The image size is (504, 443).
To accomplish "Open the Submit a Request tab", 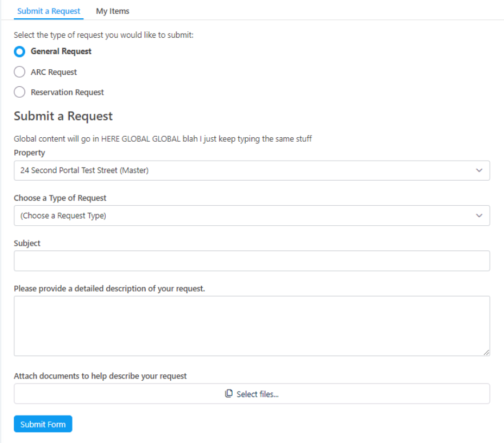I will pos(49,11).
